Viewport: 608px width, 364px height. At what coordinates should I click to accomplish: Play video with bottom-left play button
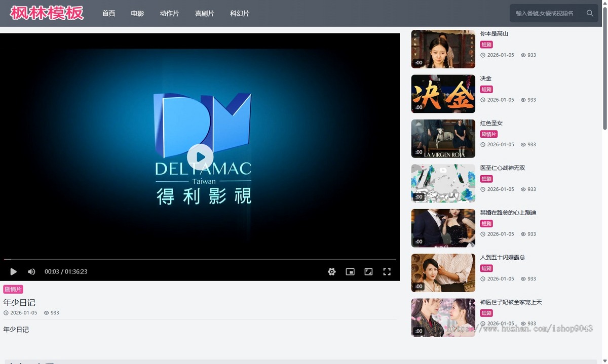coord(14,272)
